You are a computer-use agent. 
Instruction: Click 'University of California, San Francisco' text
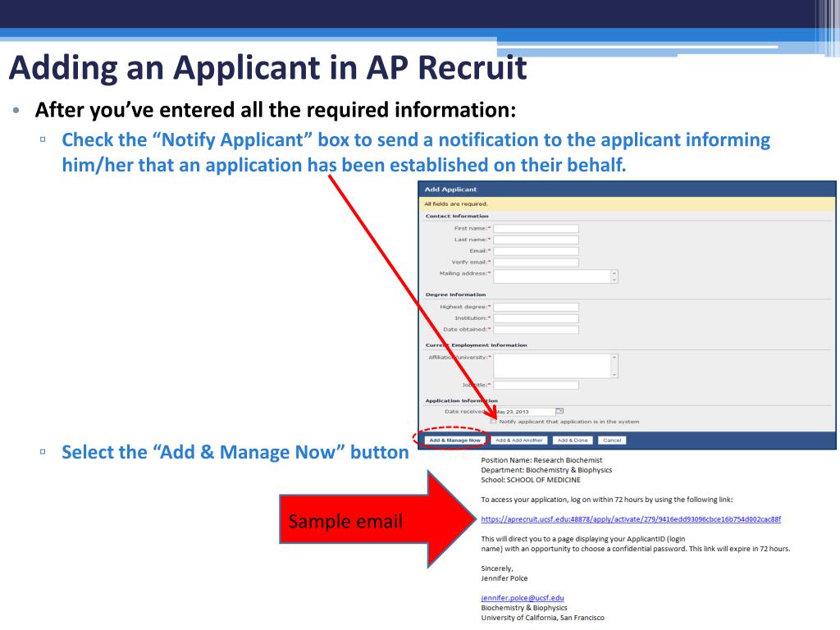542,618
